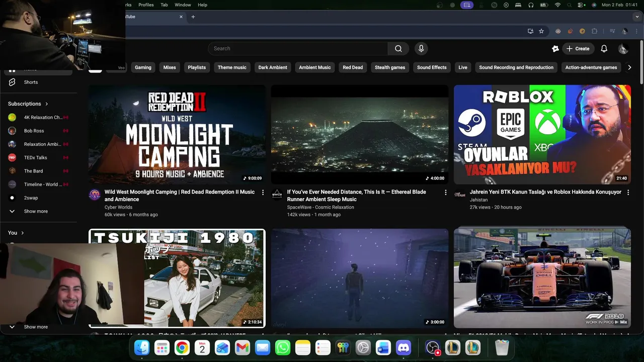Image resolution: width=644 pixels, height=362 pixels.
Task: Open Gmail from the Dock
Action: coord(242,347)
